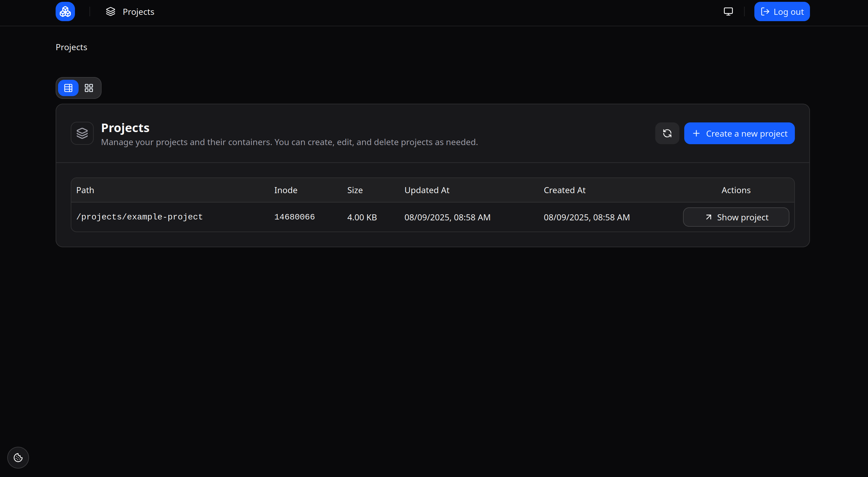Click the monitor theme icon
Image resolution: width=868 pixels, height=477 pixels.
click(728, 12)
